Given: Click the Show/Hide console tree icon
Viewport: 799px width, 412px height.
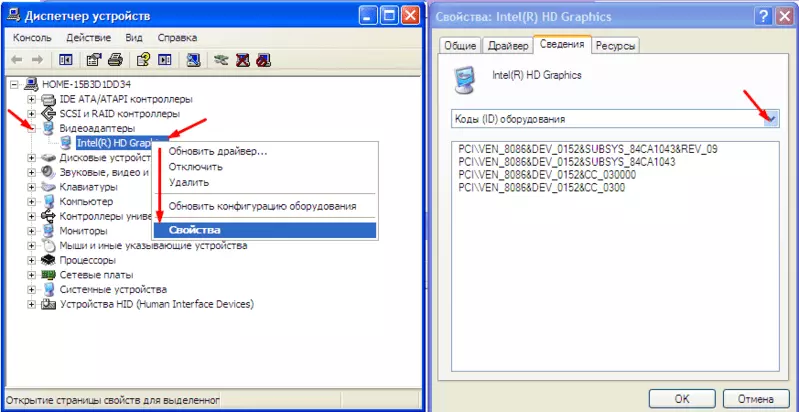Looking at the screenshot, I should (x=67, y=58).
